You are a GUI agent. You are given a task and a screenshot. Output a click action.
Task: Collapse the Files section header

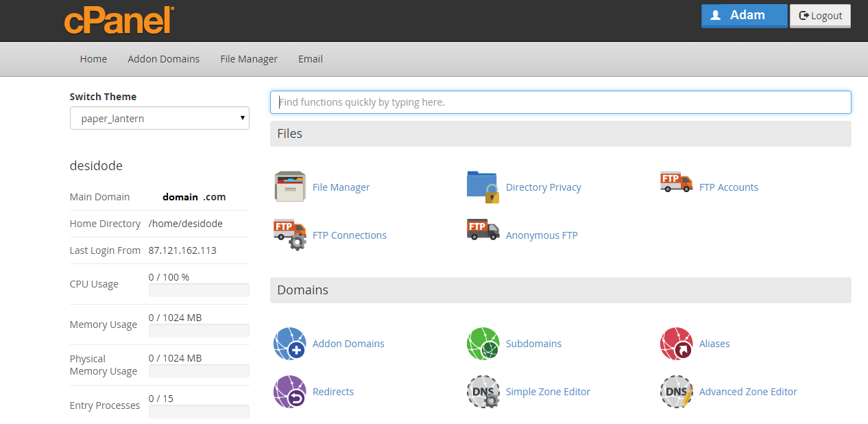click(561, 134)
